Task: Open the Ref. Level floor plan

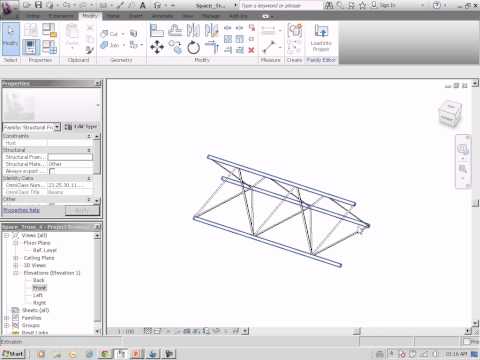Action: [x=45, y=250]
